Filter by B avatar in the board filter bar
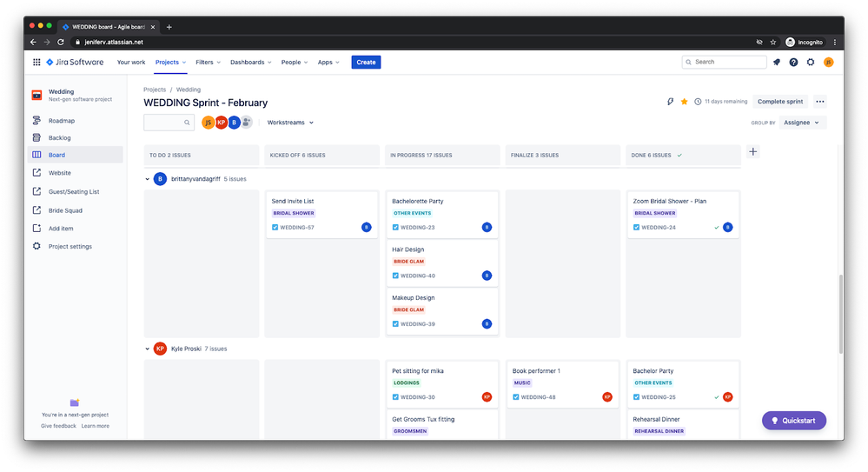 tap(234, 123)
